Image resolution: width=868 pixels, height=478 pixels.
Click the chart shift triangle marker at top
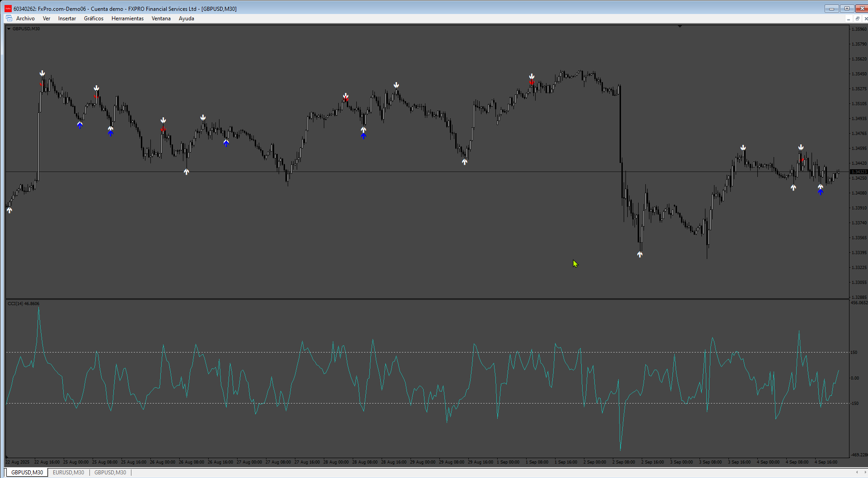pos(680,27)
